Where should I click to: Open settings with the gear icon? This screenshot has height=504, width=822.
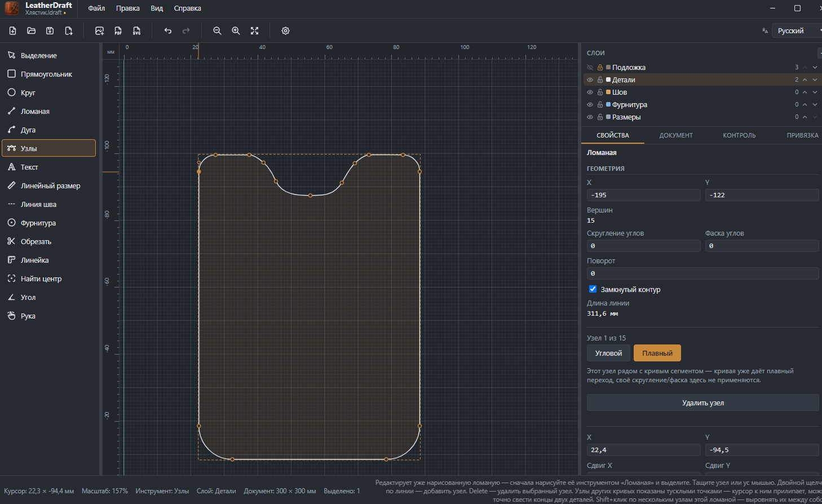pos(285,31)
